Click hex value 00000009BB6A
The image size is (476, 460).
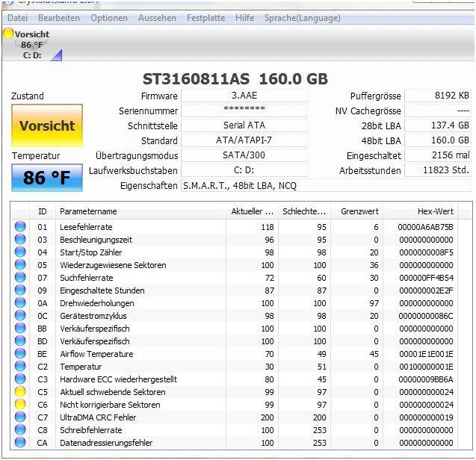426,379
